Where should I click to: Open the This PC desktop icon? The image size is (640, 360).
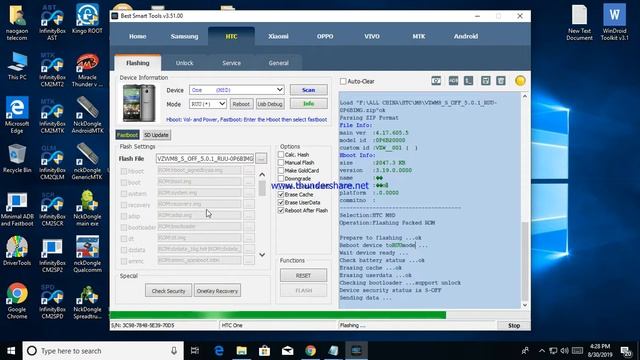(x=17, y=66)
